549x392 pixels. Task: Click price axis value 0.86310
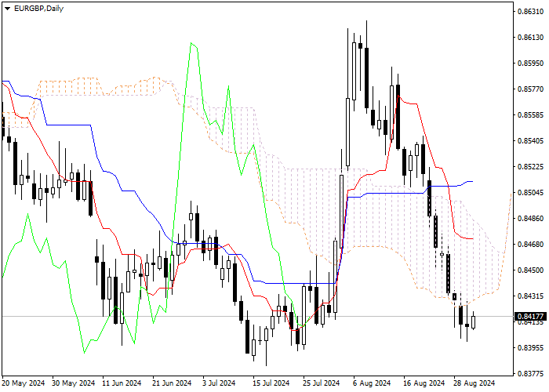pos(531,12)
